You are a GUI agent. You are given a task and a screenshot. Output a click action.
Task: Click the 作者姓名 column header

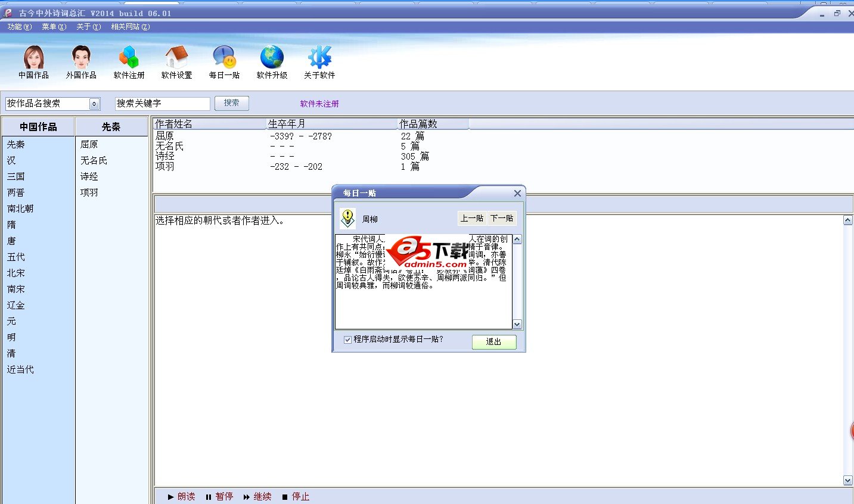[209, 124]
